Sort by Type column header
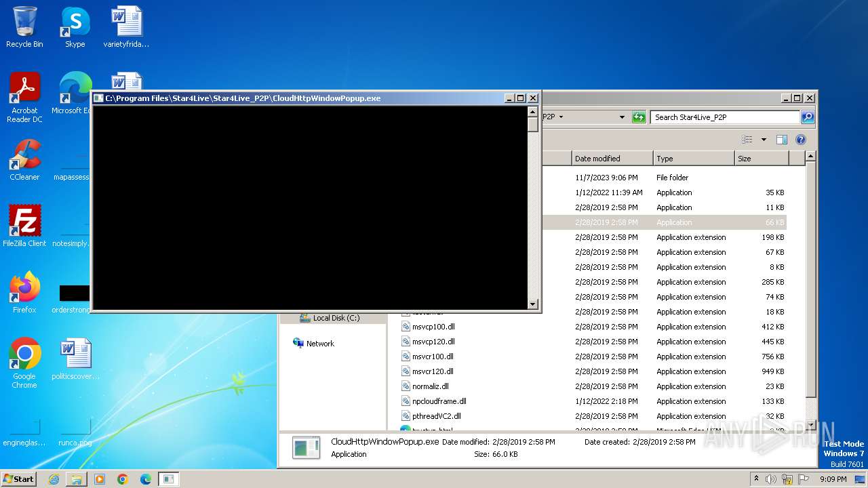 694,159
